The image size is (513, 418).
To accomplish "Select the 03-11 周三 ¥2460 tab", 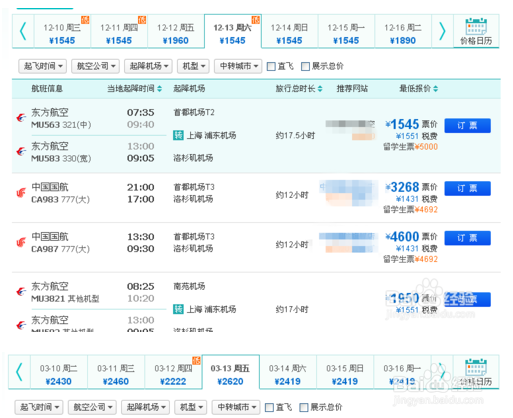I will coord(116,372).
